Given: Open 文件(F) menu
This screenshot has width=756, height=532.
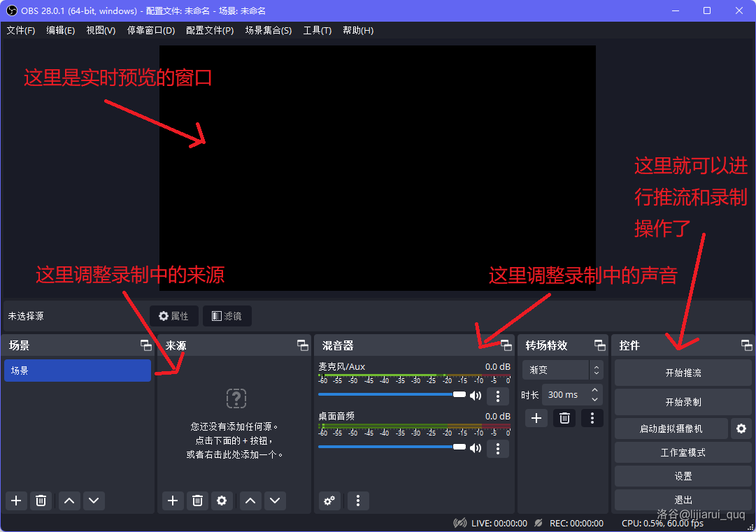Looking at the screenshot, I should 21,30.
